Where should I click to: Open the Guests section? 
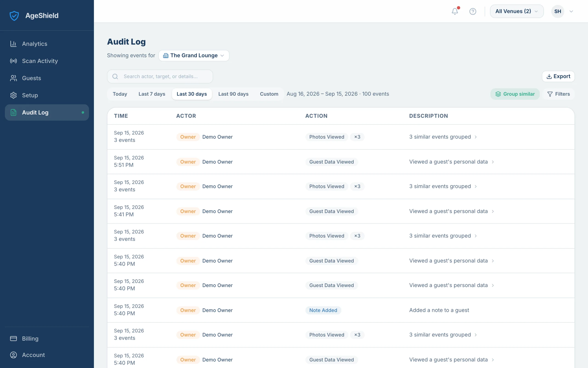(47, 78)
